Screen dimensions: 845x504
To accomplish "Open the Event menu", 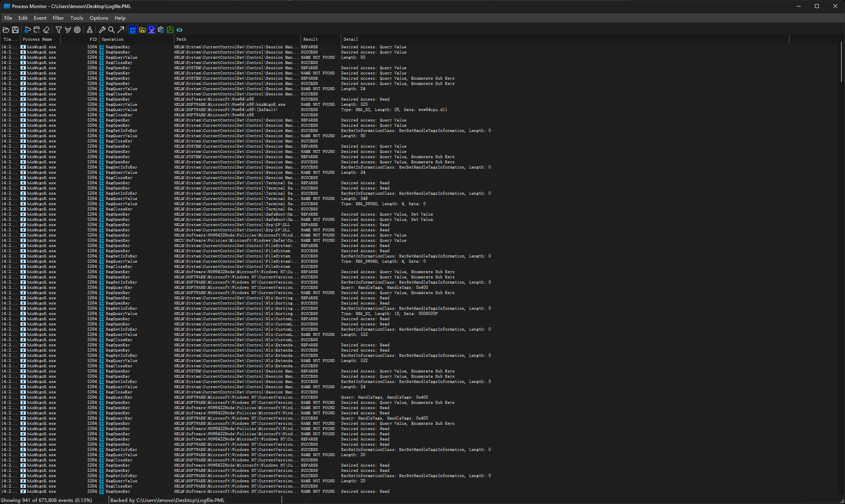I will (40, 18).
